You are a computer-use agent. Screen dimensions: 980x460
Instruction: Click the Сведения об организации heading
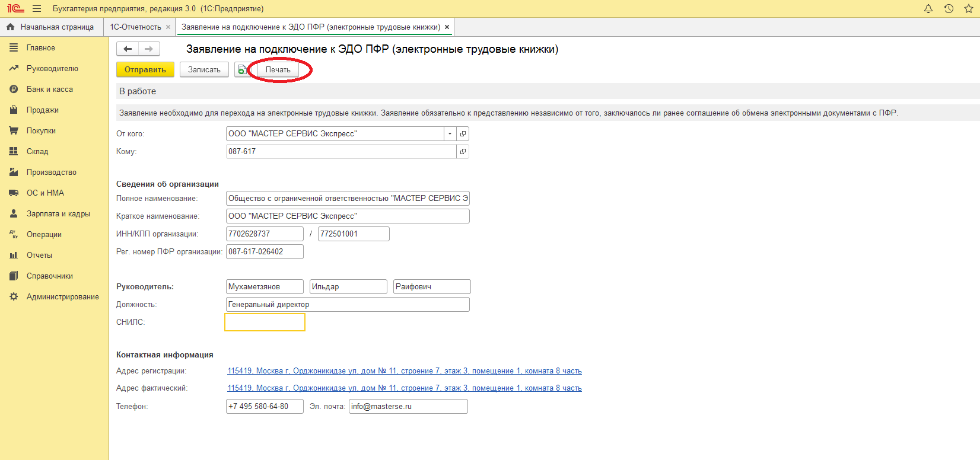click(x=167, y=184)
